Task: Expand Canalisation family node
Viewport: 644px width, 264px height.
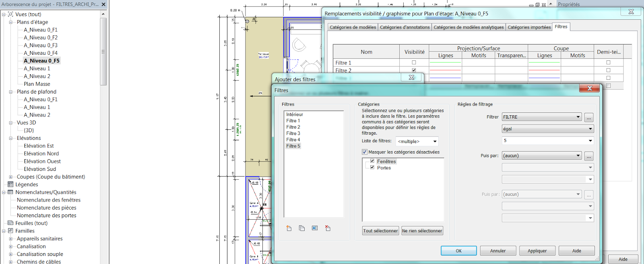Action: tap(11, 246)
